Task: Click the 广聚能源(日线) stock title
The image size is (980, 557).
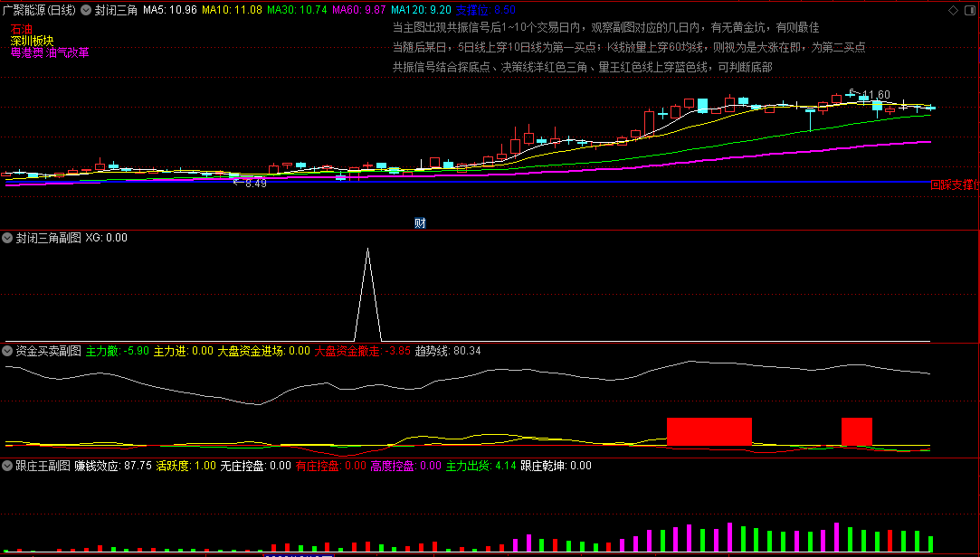Action: 40,11
